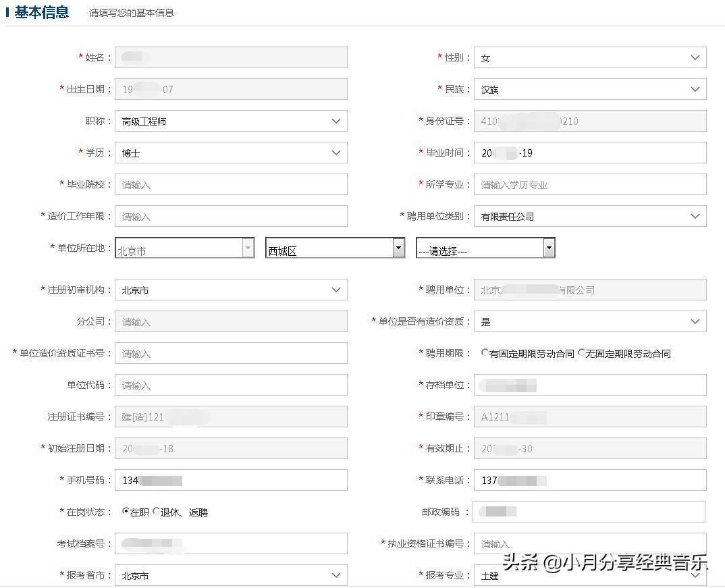Open 聘用单位类别 dropdown
Image resolution: width=725 pixels, height=588 pixels.
pos(589,216)
